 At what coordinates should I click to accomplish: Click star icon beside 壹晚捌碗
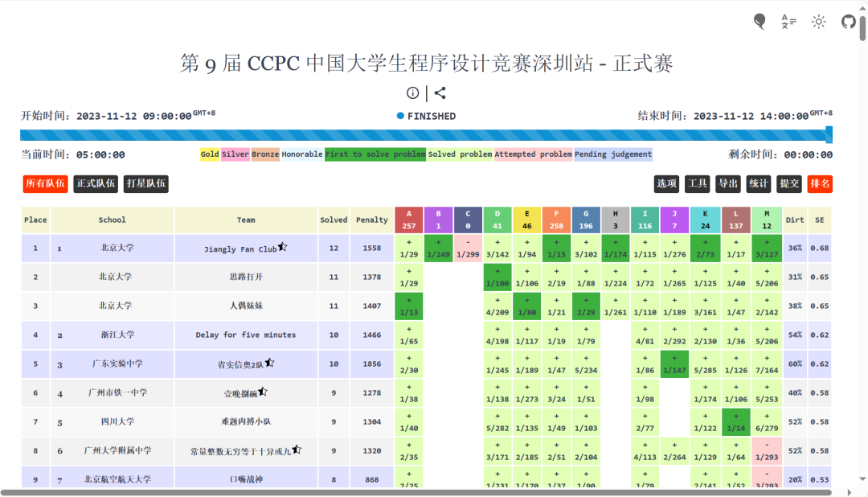(262, 392)
